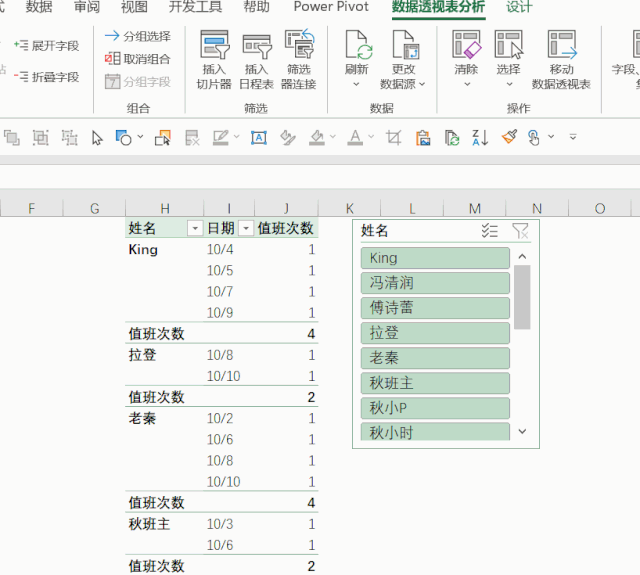Toggle multi-select in the 姓名 slicer
Image resolution: width=640 pixels, height=575 pixels.
pyautogui.click(x=489, y=231)
